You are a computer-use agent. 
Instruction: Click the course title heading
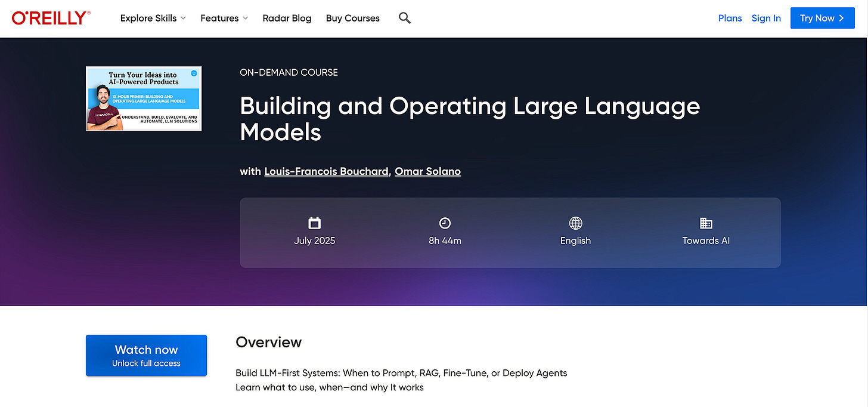(470, 119)
